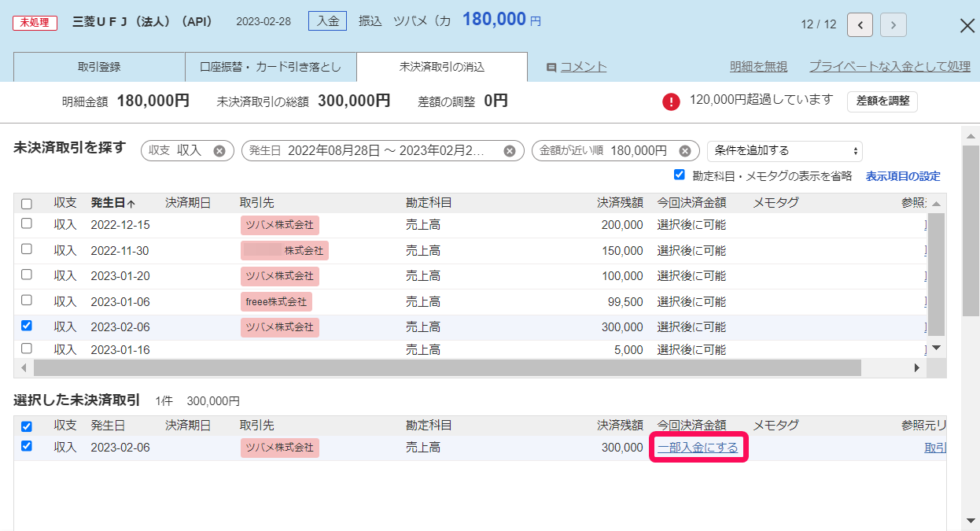Click the 150,000 balance amount cell

pos(622,250)
